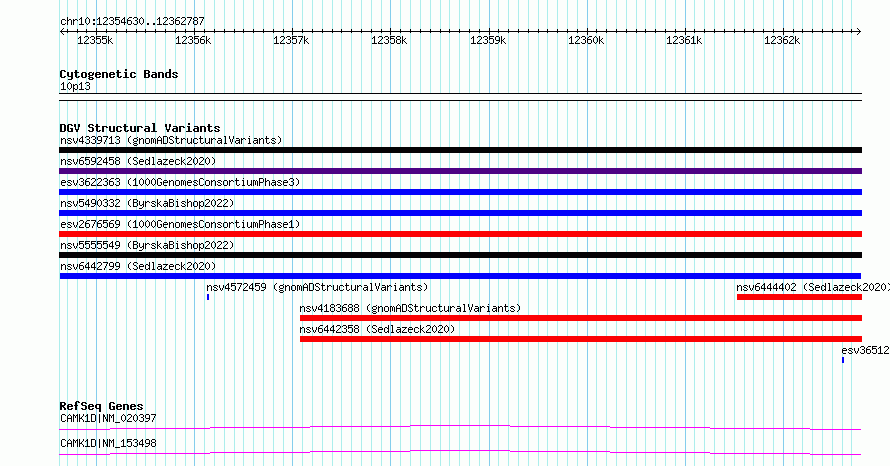
Task: Select the esv2676569 (1000GenomesConsortiumPhase1) label
Action: 180,224
